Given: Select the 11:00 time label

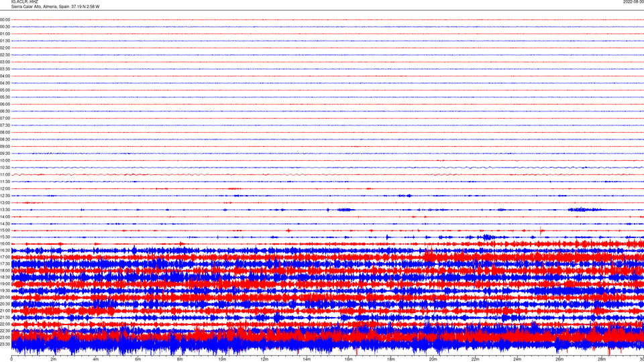Looking at the screenshot, I should tap(5, 174).
